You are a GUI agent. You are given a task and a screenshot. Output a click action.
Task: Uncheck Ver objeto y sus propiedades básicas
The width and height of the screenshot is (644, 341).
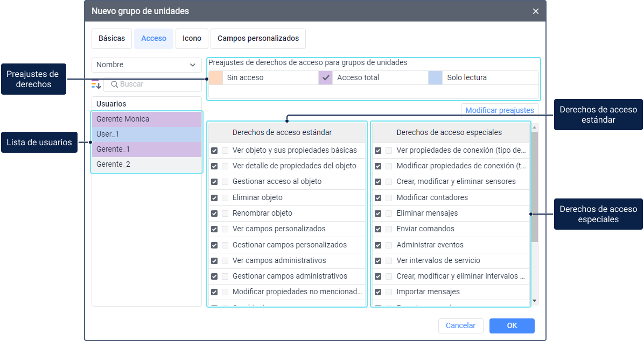tap(214, 151)
